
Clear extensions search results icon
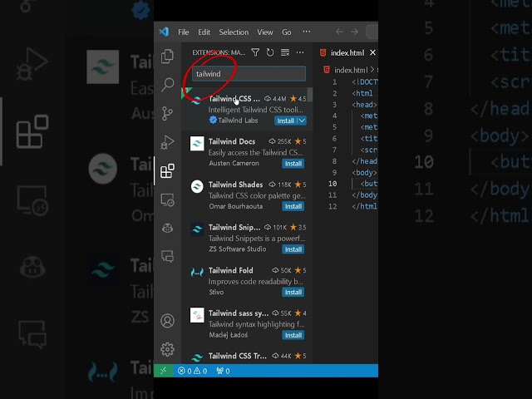point(285,52)
